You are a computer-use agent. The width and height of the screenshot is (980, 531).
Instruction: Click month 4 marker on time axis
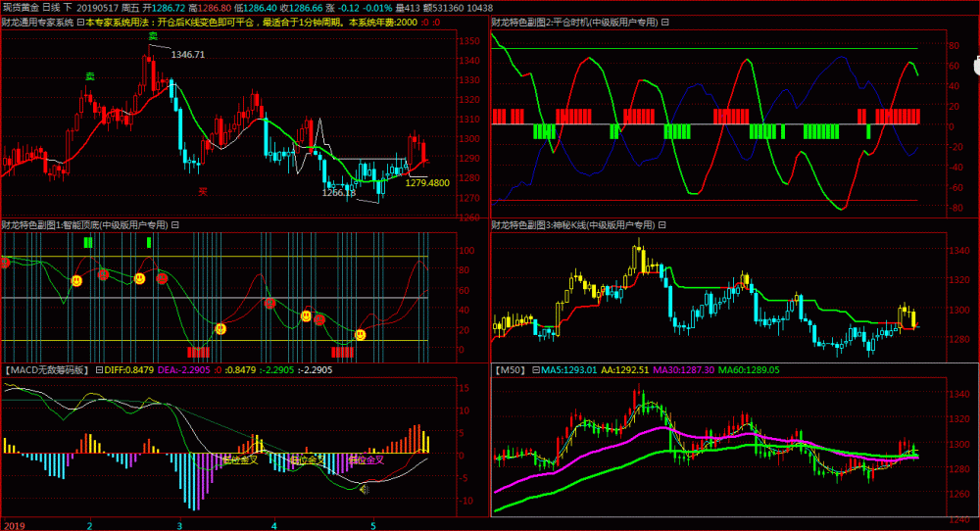point(273,526)
